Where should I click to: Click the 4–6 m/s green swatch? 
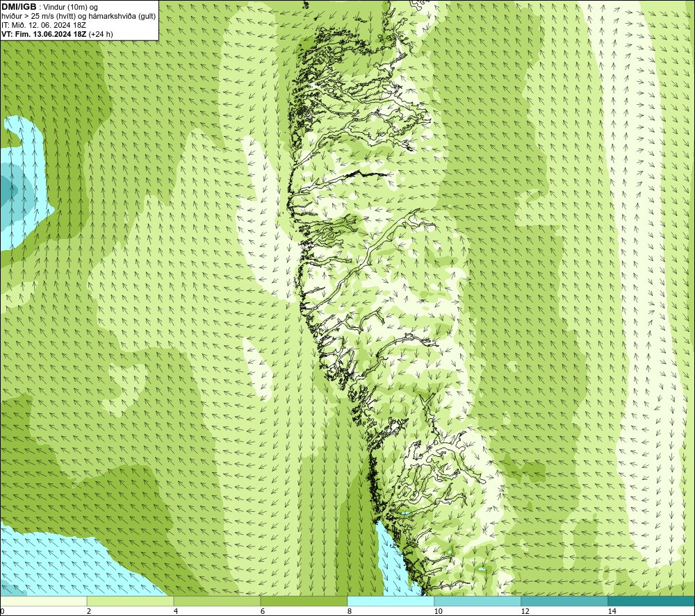pyautogui.click(x=217, y=601)
